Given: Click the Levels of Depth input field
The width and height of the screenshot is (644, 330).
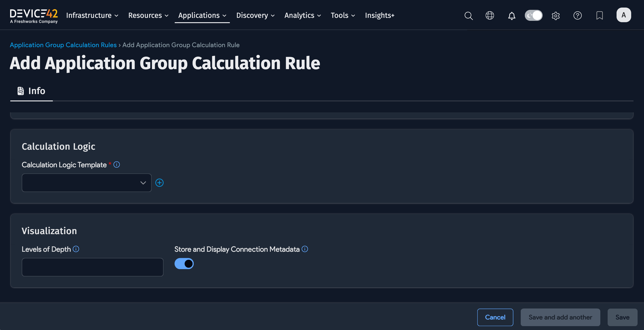Looking at the screenshot, I should click(x=92, y=267).
